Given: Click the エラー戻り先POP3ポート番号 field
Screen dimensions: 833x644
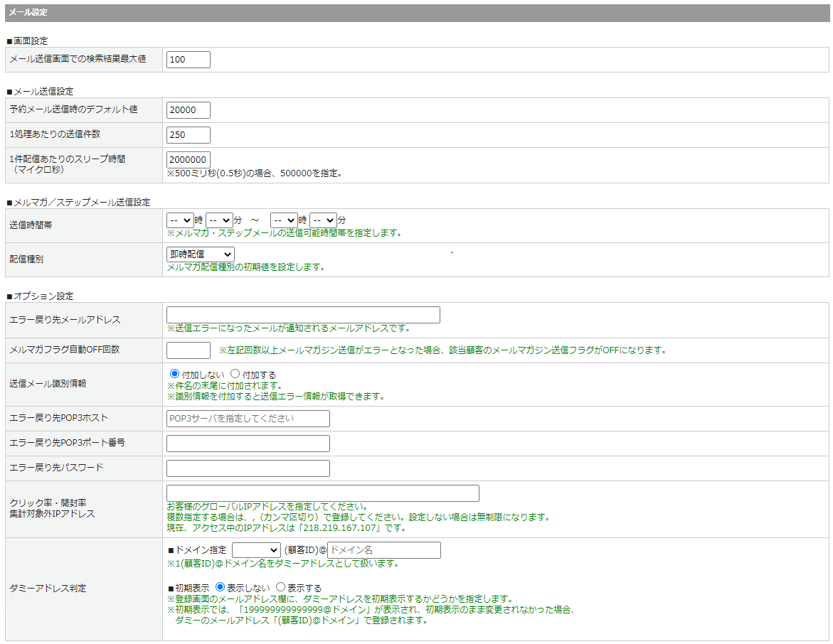Looking at the screenshot, I should pyautogui.click(x=248, y=444).
